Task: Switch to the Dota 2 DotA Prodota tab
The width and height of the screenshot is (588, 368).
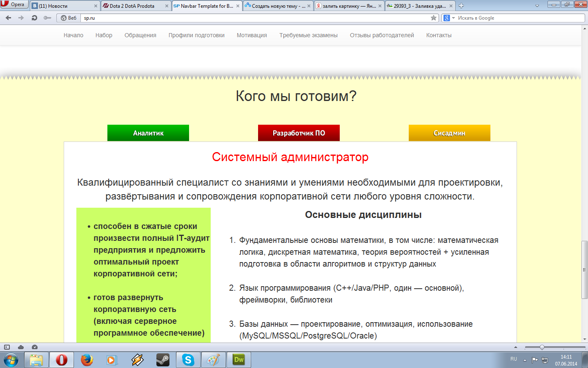Action: pos(135,6)
